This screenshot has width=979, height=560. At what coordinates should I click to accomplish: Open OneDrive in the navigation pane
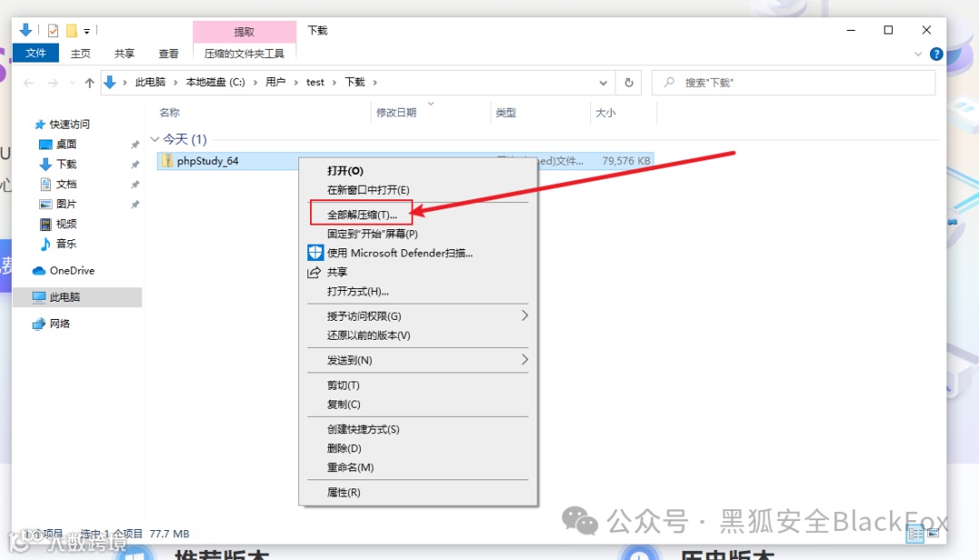[x=72, y=270]
